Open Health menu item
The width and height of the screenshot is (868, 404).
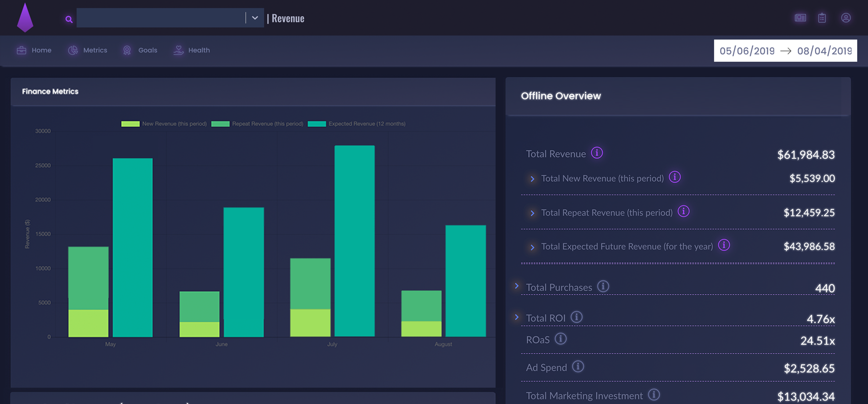(199, 50)
